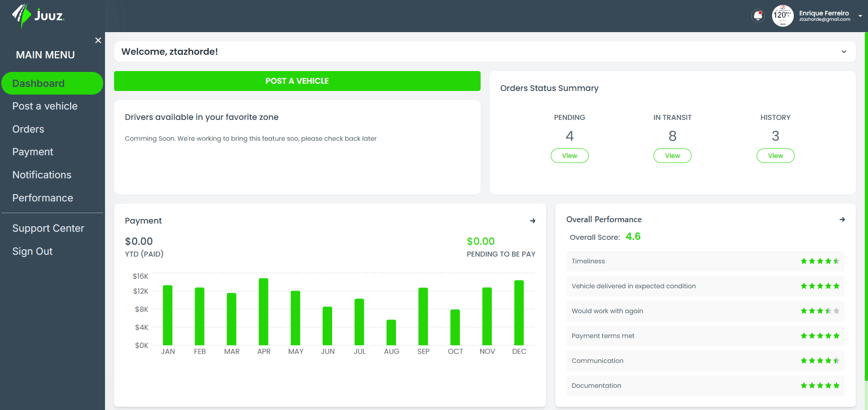Click the pending count 4

click(x=569, y=136)
